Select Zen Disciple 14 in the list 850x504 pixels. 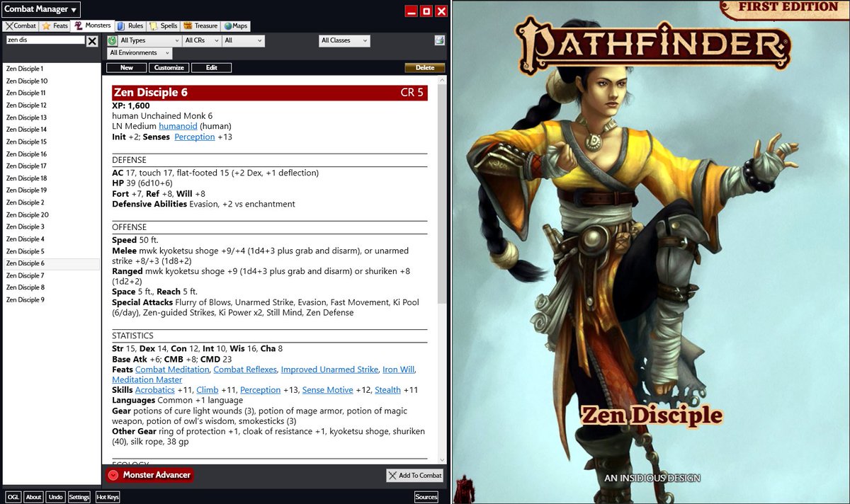[52, 130]
